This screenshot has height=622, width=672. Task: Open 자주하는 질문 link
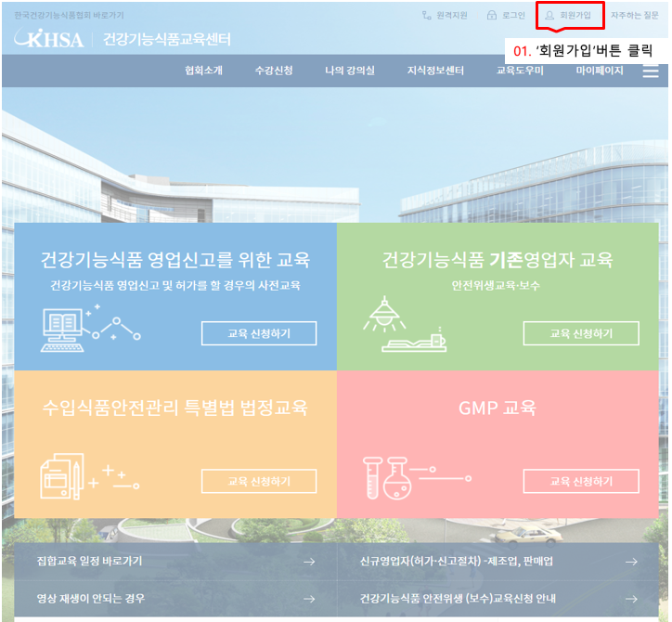coord(635,15)
